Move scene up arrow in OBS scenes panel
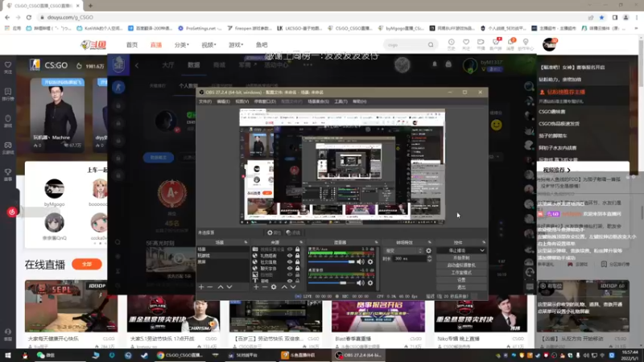 [x=221, y=287]
